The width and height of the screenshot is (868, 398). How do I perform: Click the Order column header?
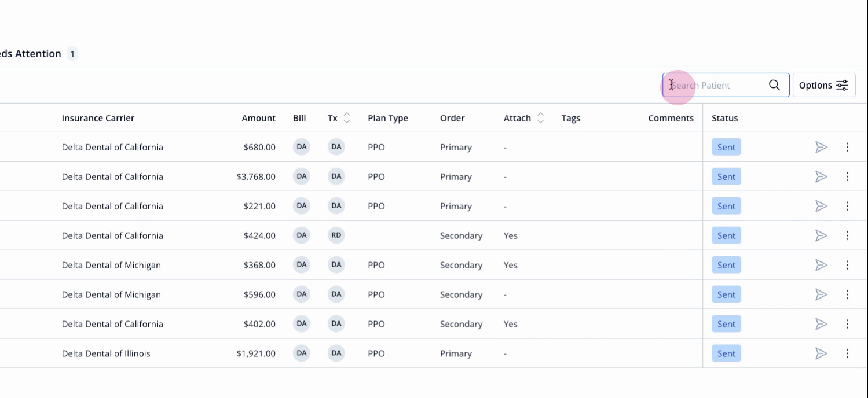coord(452,118)
